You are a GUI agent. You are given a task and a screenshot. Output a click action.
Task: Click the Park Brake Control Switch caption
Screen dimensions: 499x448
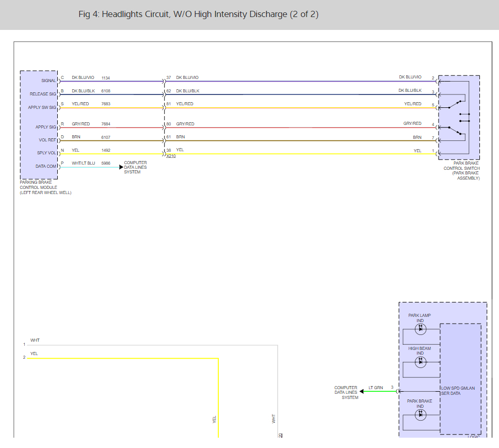coord(461,171)
